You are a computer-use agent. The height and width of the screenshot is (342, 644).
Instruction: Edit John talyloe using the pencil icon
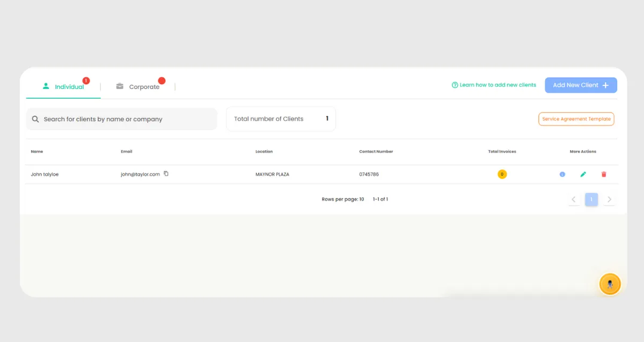tap(583, 174)
